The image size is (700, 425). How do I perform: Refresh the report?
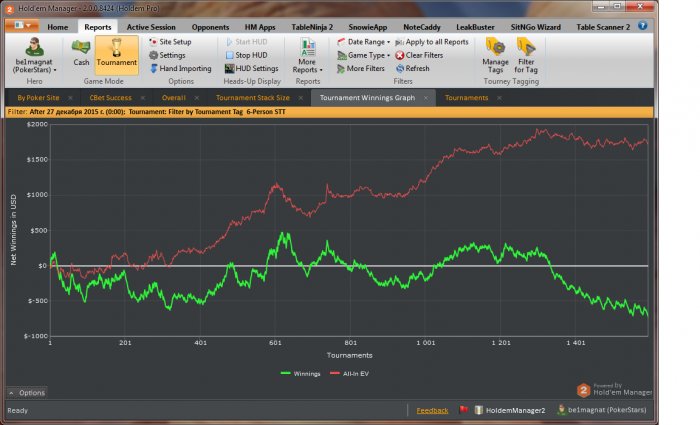coord(412,68)
